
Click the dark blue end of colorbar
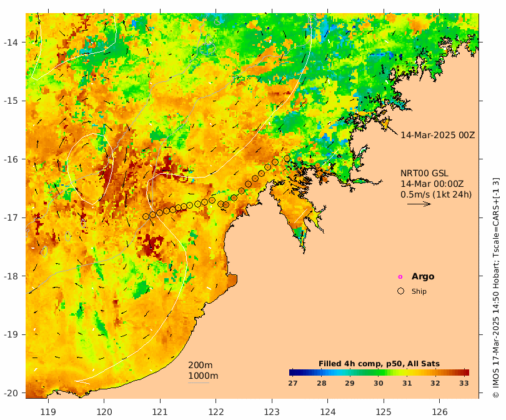point(292,372)
